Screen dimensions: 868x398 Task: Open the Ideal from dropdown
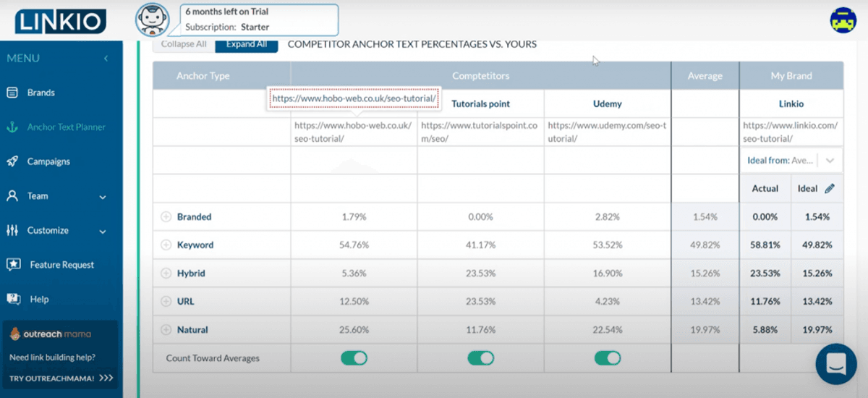[791, 160]
